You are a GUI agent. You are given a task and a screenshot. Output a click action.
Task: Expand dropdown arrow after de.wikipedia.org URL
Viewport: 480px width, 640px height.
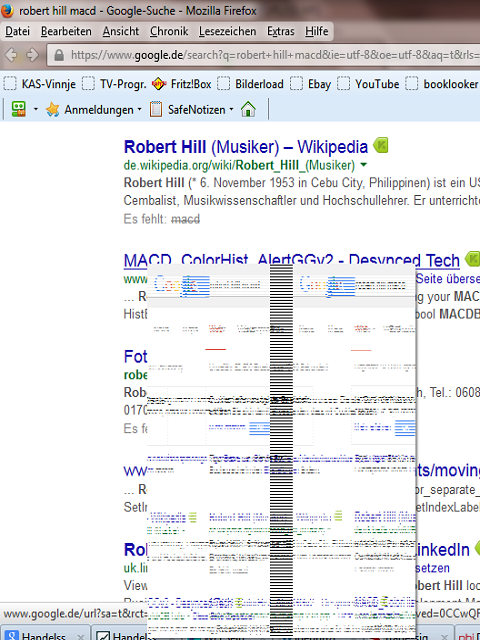coord(364,165)
